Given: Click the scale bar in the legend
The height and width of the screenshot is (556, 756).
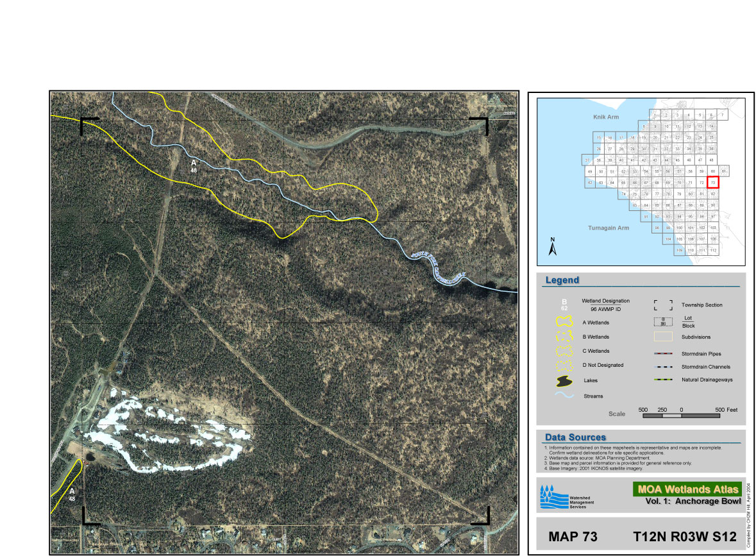Looking at the screenshot, I should (x=680, y=416).
